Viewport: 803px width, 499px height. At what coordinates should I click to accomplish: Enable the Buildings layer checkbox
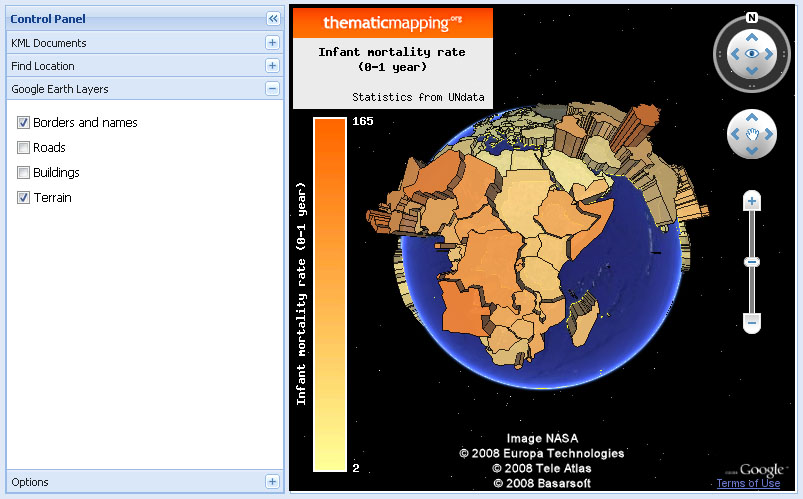tap(23, 173)
